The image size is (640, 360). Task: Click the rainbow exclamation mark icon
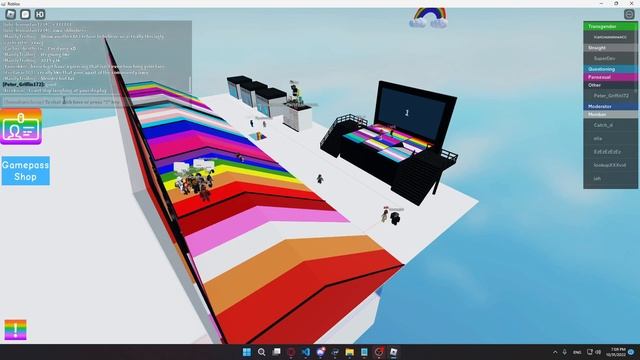point(16,329)
